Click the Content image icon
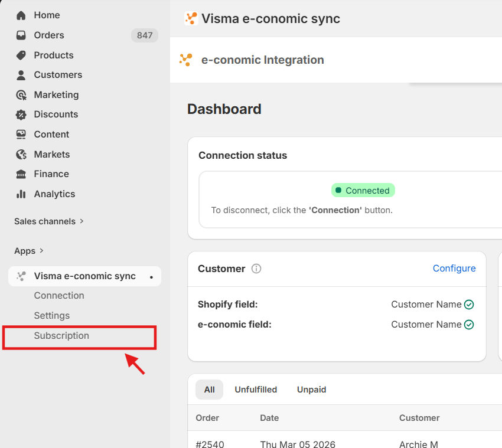The width and height of the screenshot is (502, 448). 21,135
